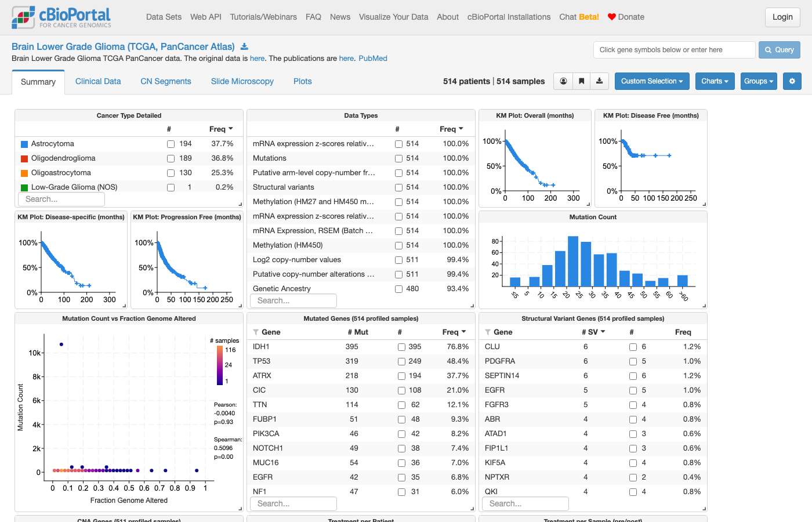Open the Custom Selection dropdown
This screenshot has width=812, height=522.
tap(652, 81)
